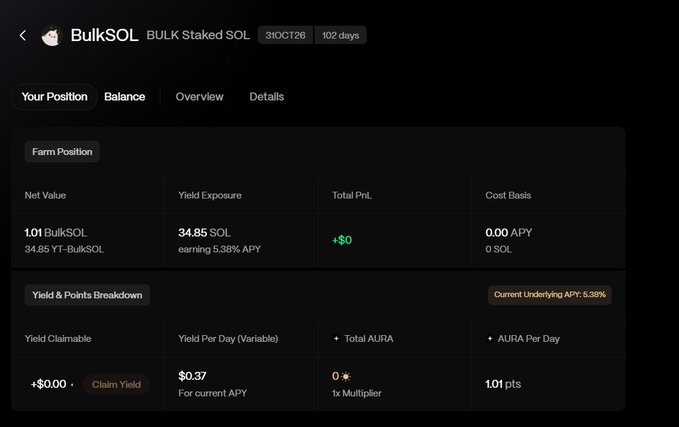
Task: Click the earning 5.38% APY text
Action: [220, 249]
